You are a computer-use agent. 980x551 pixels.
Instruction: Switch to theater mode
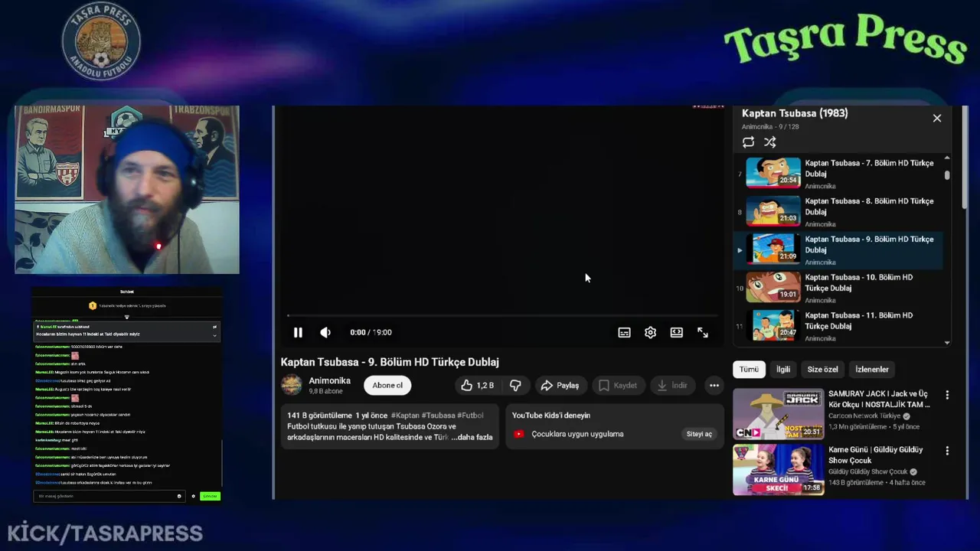point(676,332)
